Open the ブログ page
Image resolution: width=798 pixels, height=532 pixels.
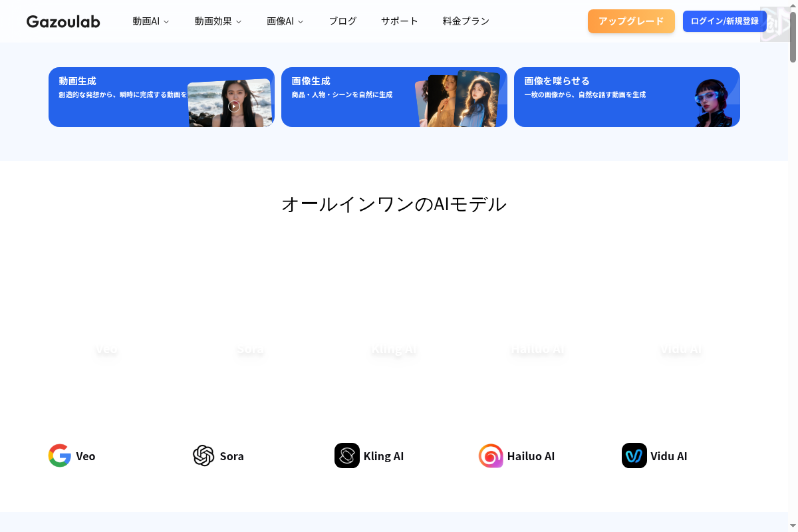342,21
